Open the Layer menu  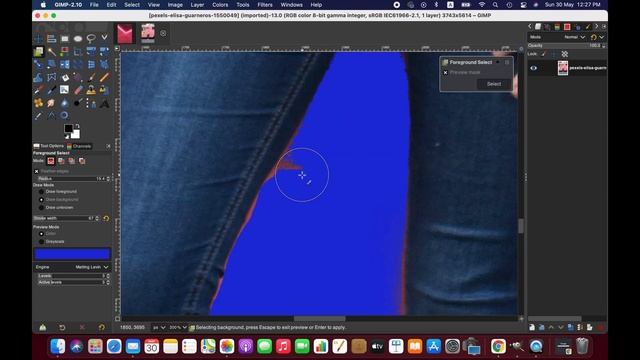[197, 5]
